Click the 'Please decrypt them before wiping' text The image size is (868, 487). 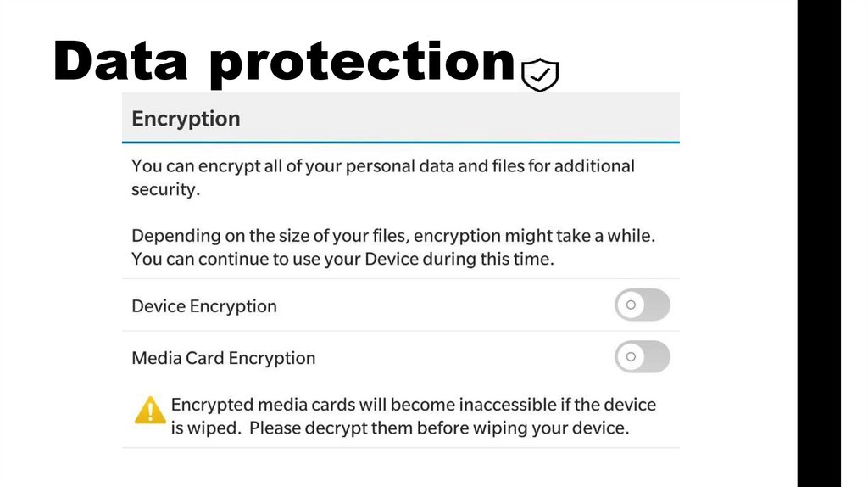(439, 428)
